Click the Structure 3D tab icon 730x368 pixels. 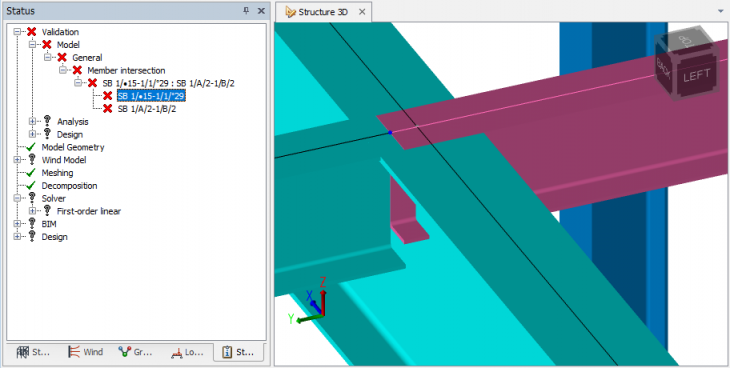pos(291,12)
